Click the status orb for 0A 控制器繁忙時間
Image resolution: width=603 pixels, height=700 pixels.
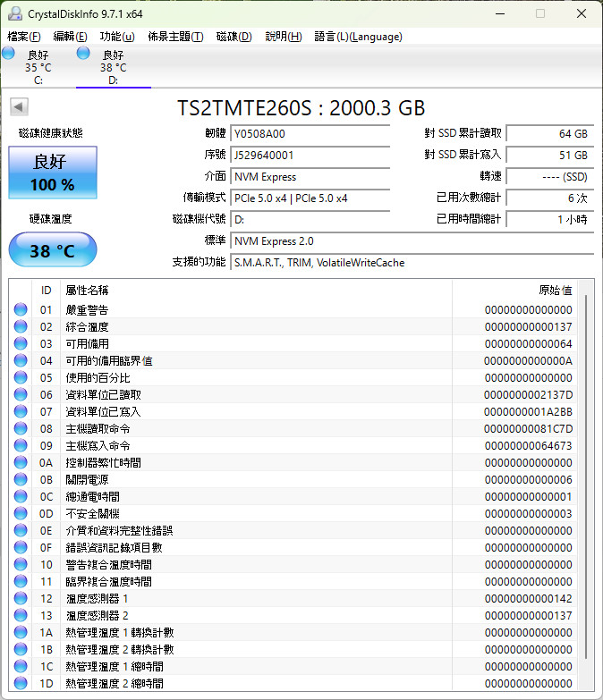21,462
